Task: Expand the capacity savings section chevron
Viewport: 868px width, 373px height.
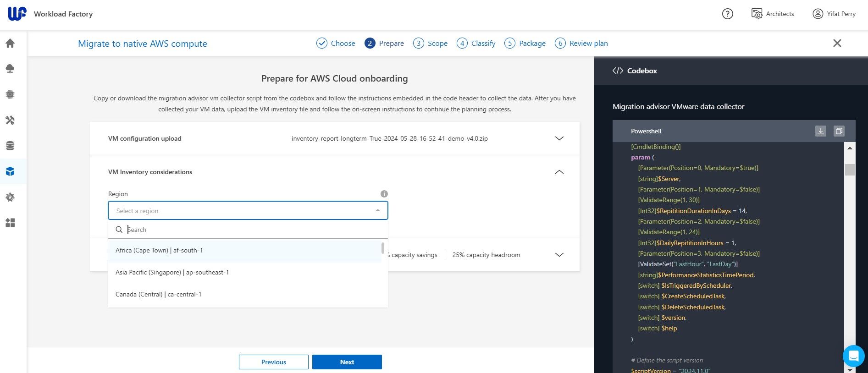Action: 559,255
